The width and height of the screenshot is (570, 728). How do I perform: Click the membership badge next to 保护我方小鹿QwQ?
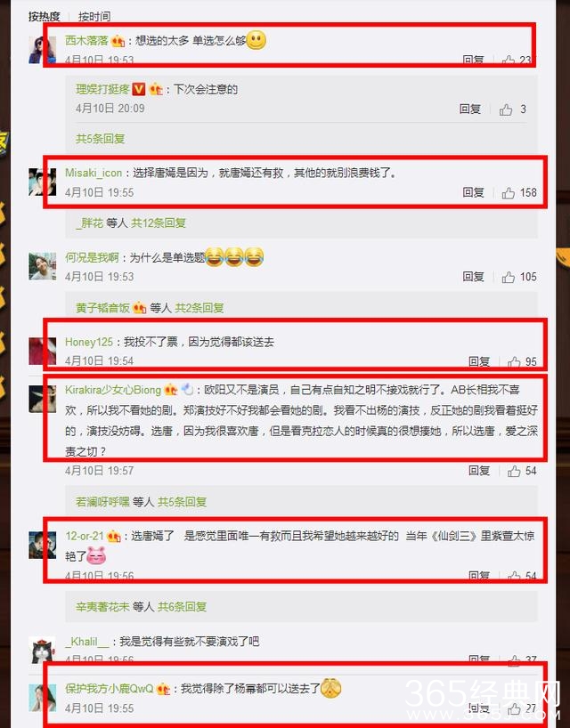pos(163,689)
